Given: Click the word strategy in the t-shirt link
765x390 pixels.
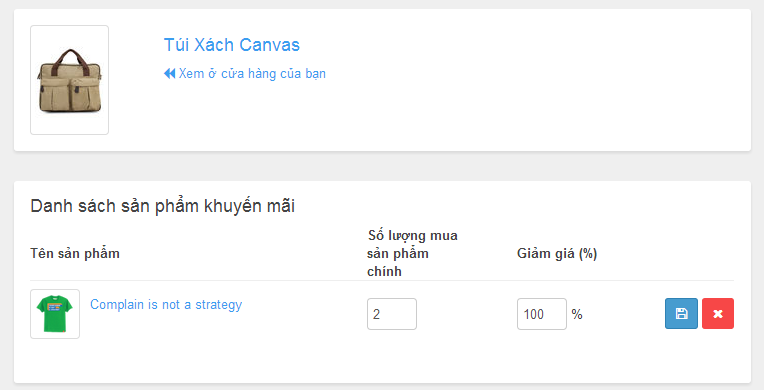Looking at the screenshot, I should pyautogui.click(x=219, y=305).
